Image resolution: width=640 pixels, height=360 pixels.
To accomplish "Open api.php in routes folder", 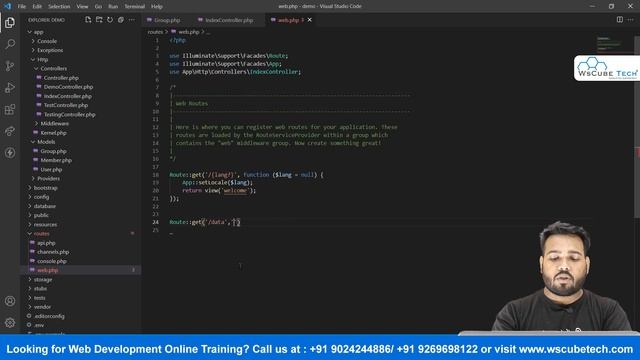I will click(x=46, y=243).
